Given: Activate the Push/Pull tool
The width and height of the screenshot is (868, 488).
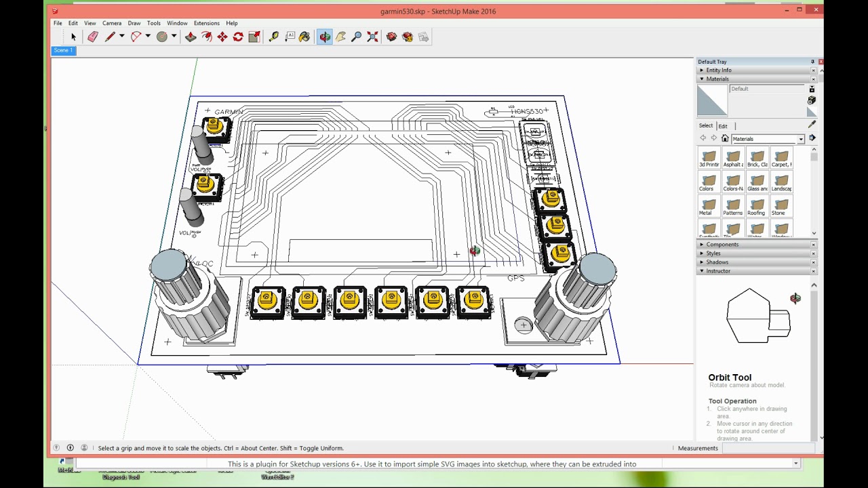Looking at the screenshot, I should [x=191, y=37].
